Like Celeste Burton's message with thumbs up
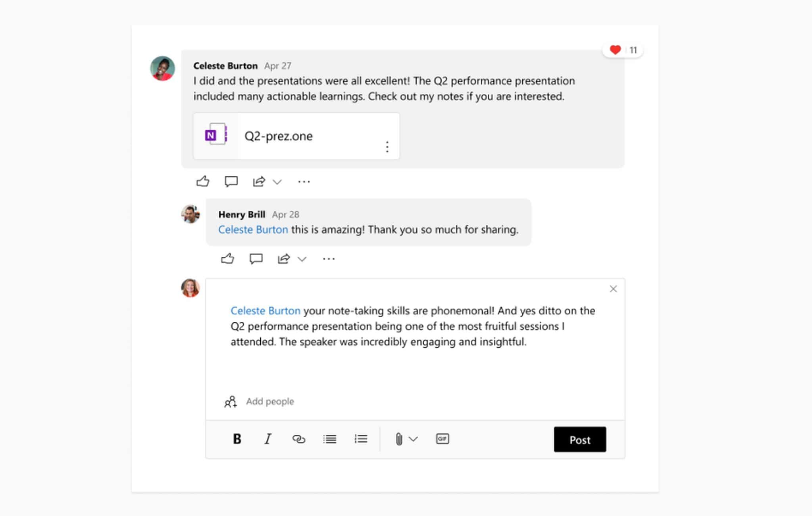812x516 pixels. [203, 181]
